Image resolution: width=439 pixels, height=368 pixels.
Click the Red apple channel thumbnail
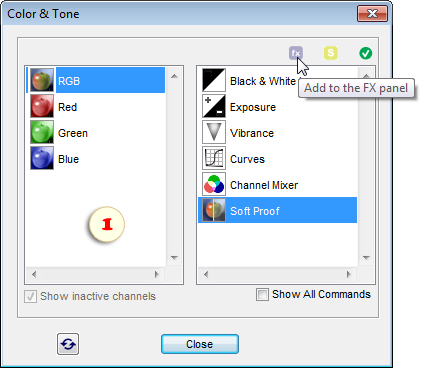point(42,106)
